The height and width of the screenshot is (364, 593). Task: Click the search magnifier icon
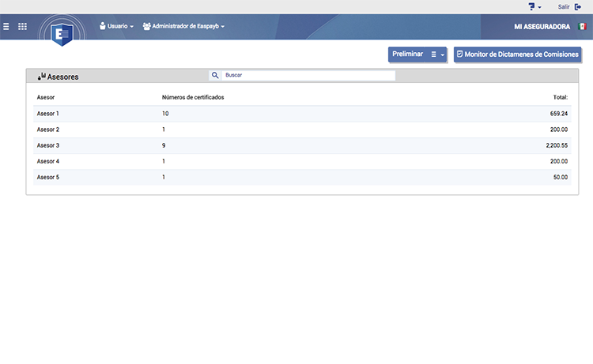[215, 75]
